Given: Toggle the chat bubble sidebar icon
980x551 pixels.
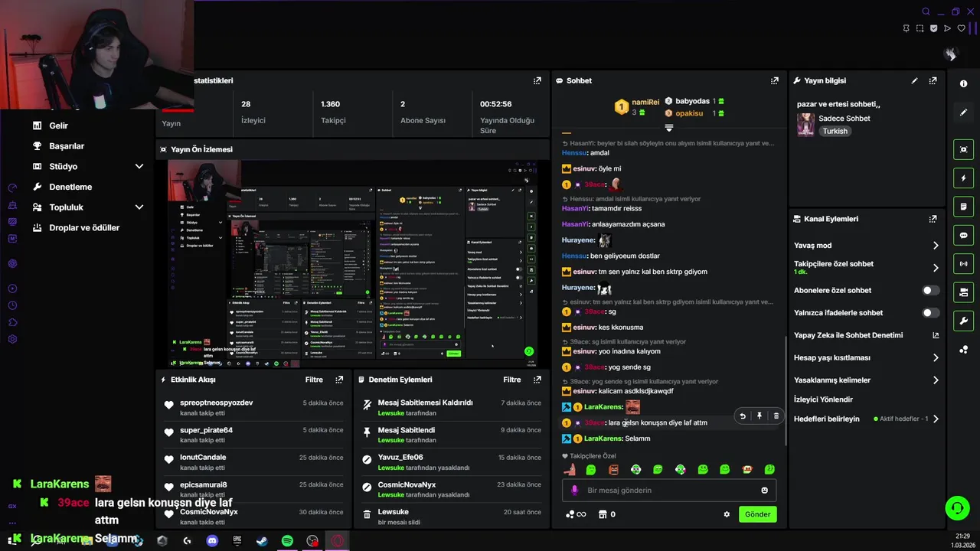Looking at the screenshot, I should tap(963, 235).
